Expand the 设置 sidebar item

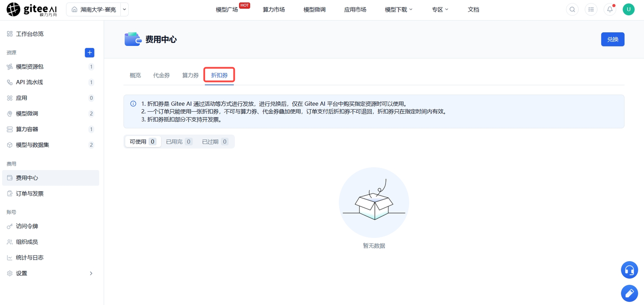point(50,273)
